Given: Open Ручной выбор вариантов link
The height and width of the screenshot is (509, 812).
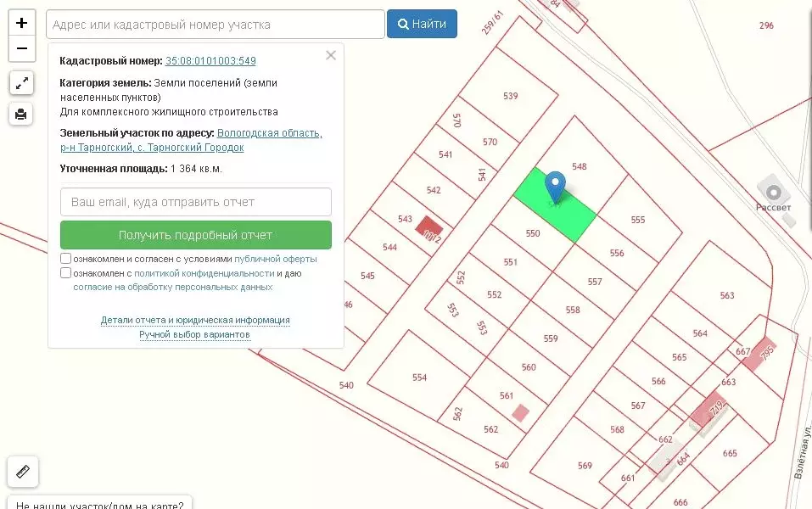Looking at the screenshot, I should [x=194, y=334].
